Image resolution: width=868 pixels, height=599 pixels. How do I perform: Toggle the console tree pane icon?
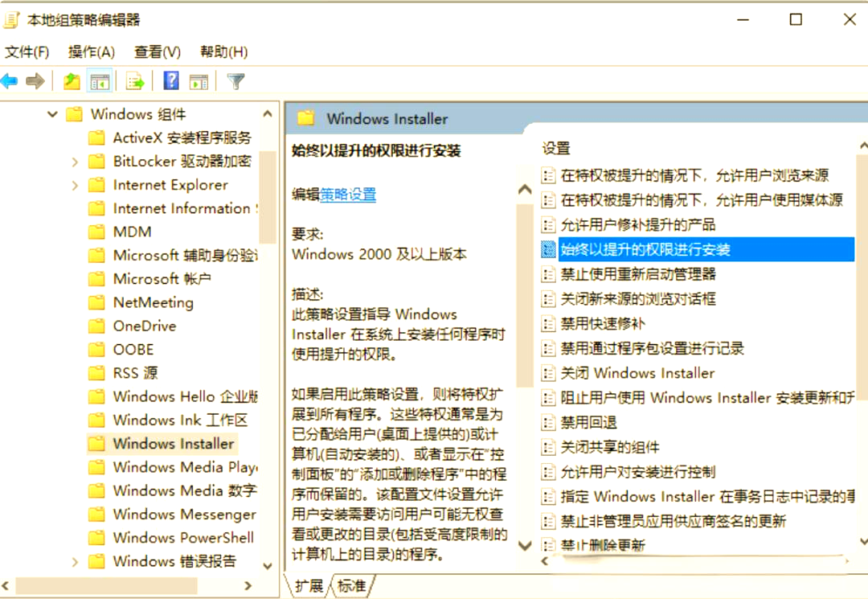(99, 80)
